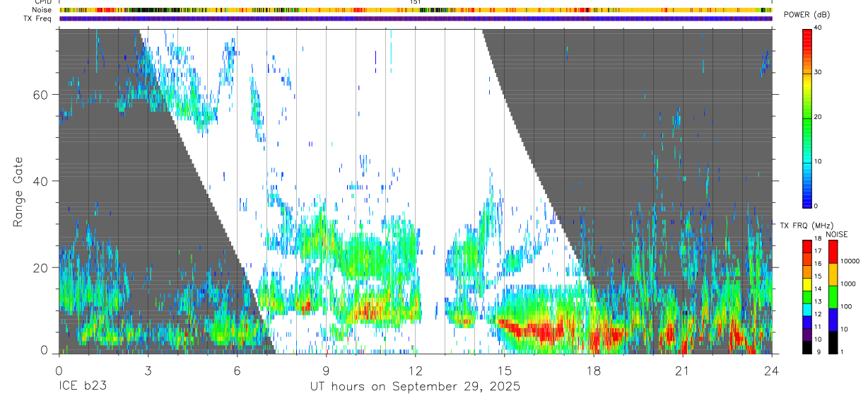Click the 'TX Freq' strip label at top left
868x401 pixels.
pos(38,18)
